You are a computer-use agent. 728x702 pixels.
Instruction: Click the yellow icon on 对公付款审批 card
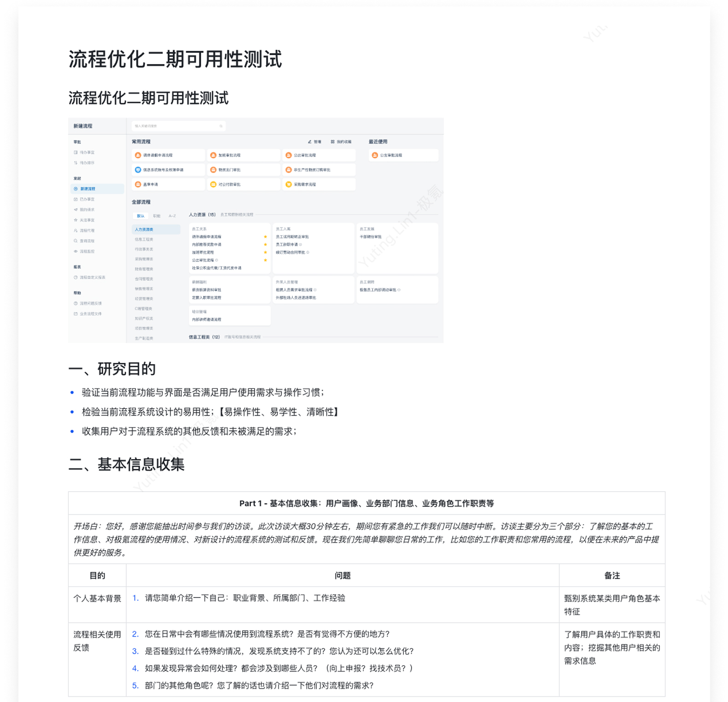click(x=213, y=184)
